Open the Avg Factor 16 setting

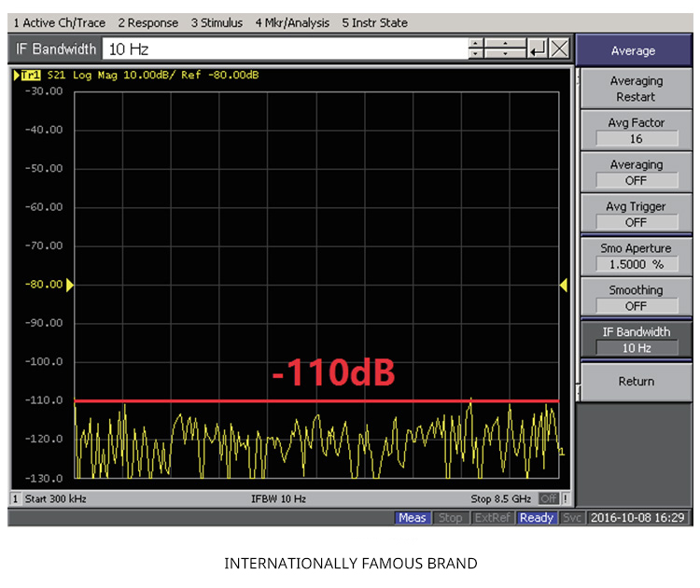pyautogui.click(x=636, y=130)
